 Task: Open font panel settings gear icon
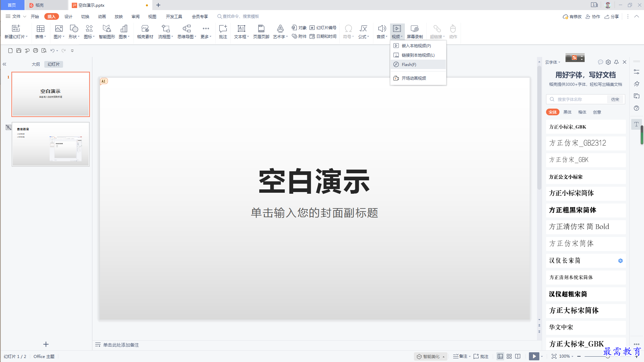click(608, 62)
